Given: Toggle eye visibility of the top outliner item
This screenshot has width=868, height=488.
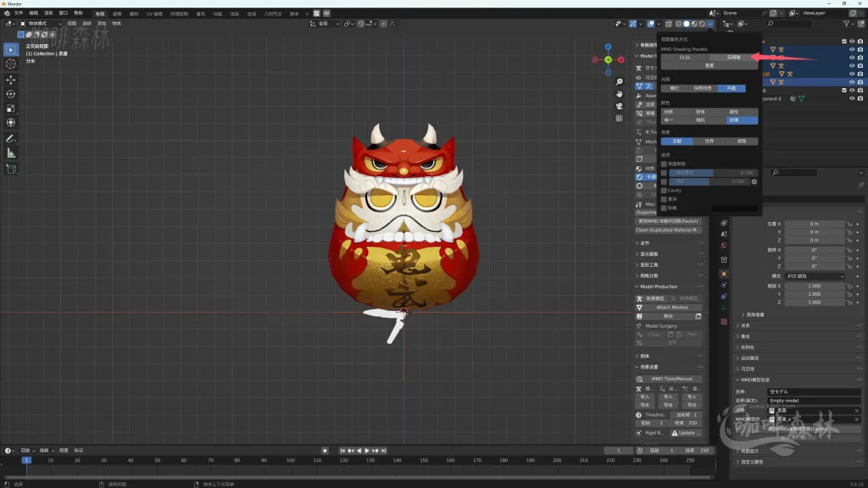Looking at the screenshot, I should pos(851,41).
